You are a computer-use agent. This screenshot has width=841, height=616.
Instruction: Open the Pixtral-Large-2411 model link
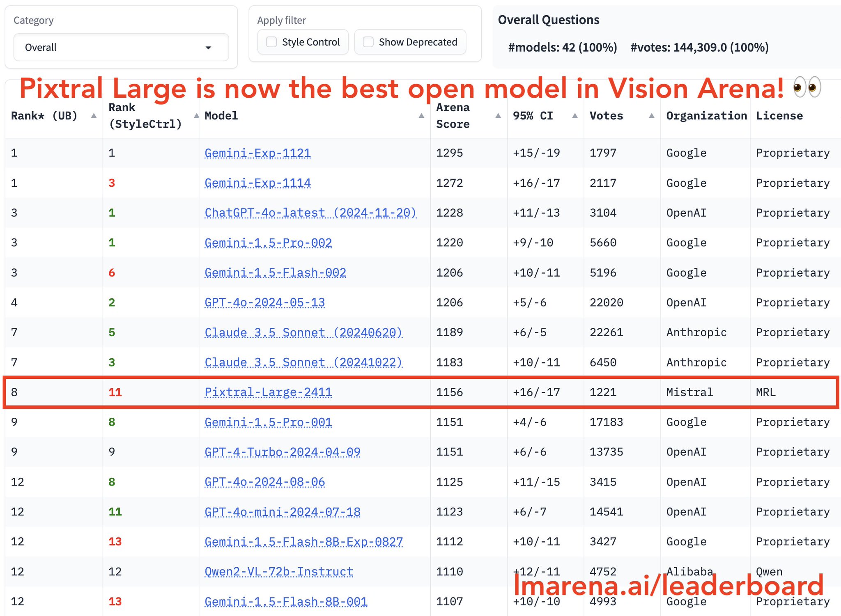[268, 392]
